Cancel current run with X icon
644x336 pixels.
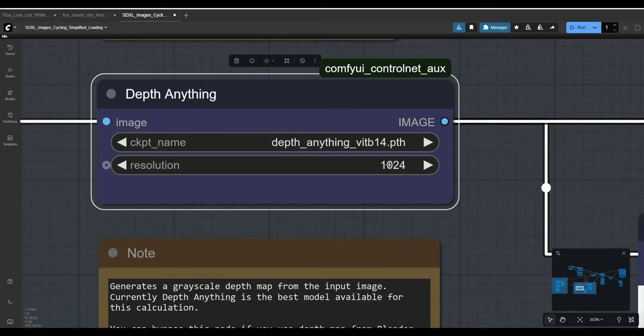625,28
